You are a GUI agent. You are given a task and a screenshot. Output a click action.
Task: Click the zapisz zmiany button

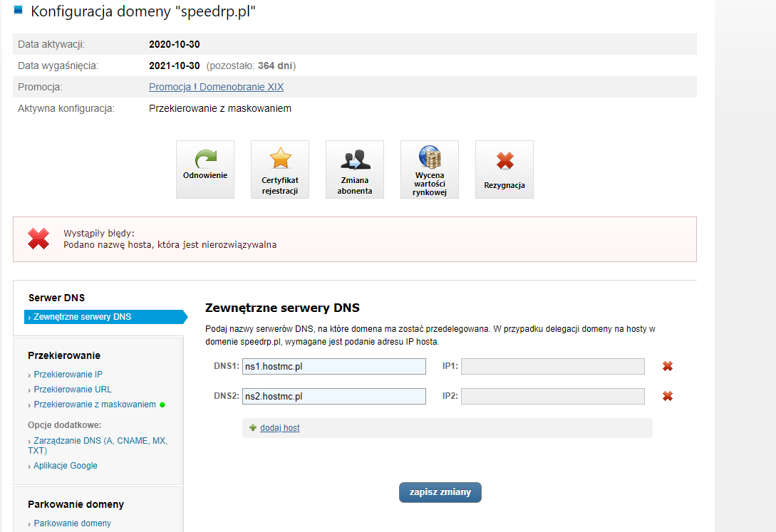coord(440,492)
